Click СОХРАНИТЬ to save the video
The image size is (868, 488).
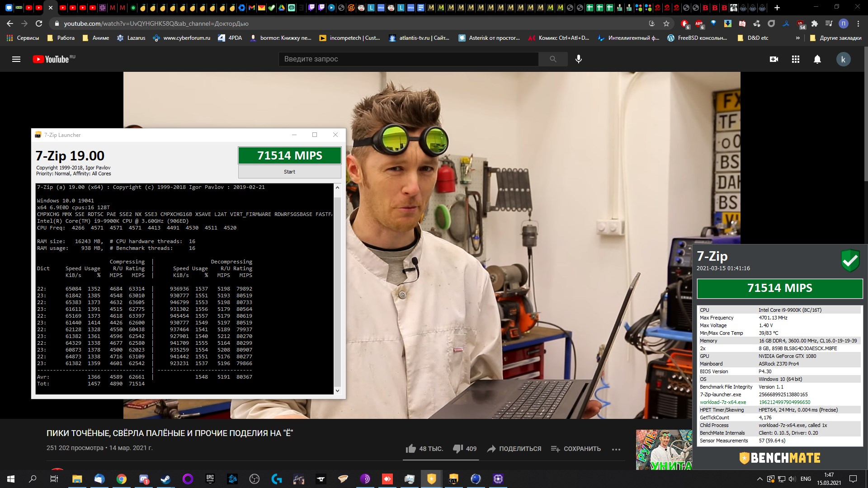pyautogui.click(x=576, y=449)
